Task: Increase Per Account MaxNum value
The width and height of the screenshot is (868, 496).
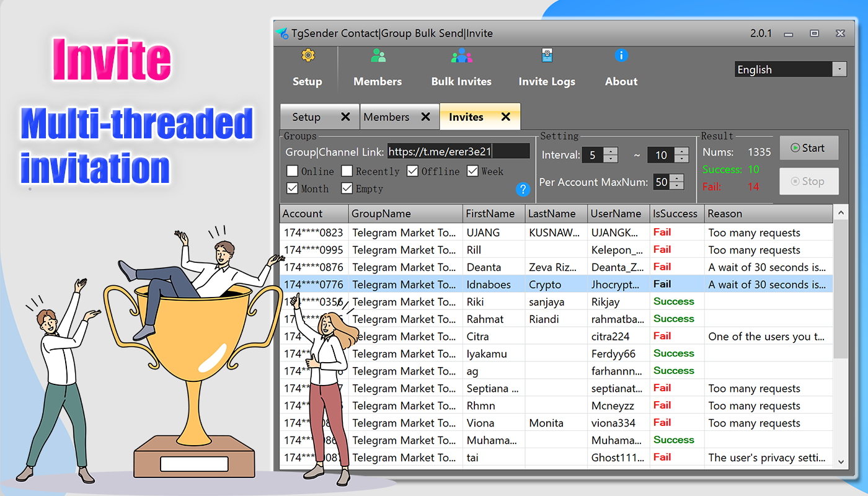Action: tap(677, 178)
